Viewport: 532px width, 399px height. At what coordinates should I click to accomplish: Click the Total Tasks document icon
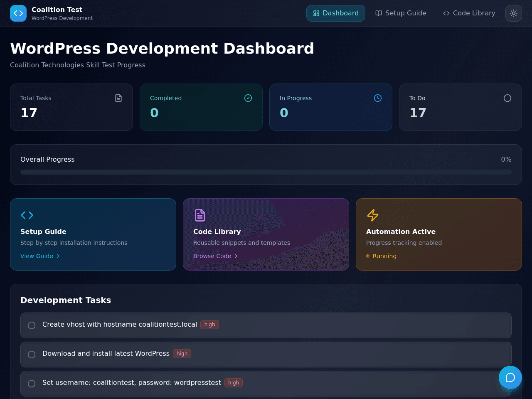(118, 98)
